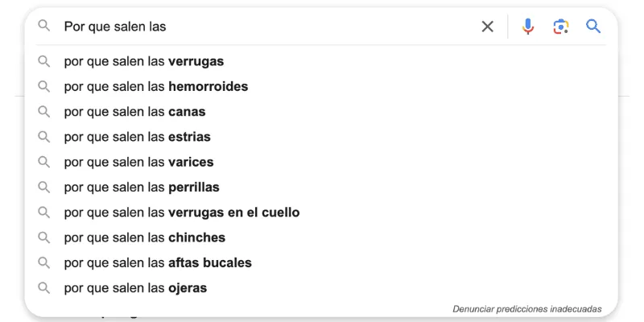Click the blue search magnifier button

(x=593, y=27)
